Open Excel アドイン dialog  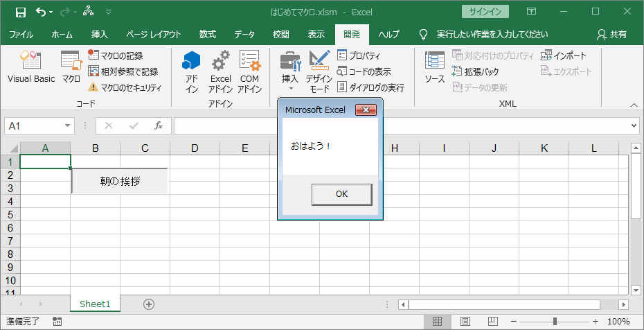221,72
